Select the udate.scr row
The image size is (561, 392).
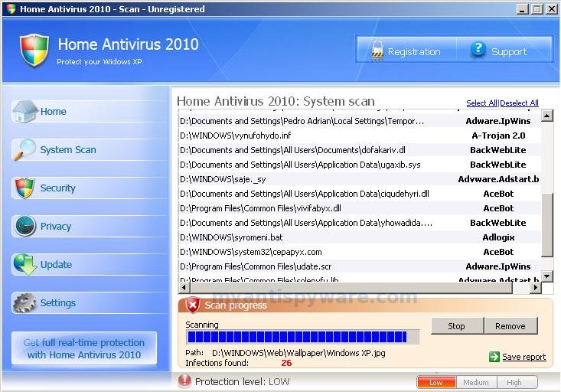pyautogui.click(x=360, y=266)
